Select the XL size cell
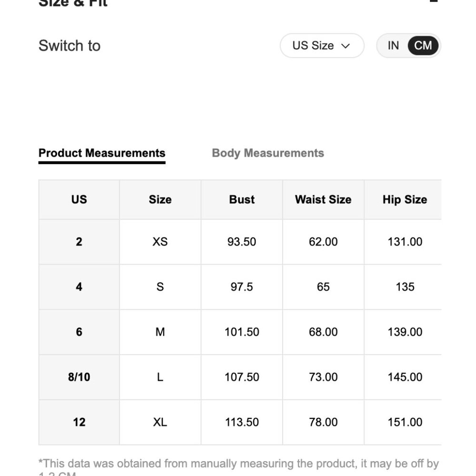Image resolution: width=476 pixels, height=476 pixels. tap(160, 422)
